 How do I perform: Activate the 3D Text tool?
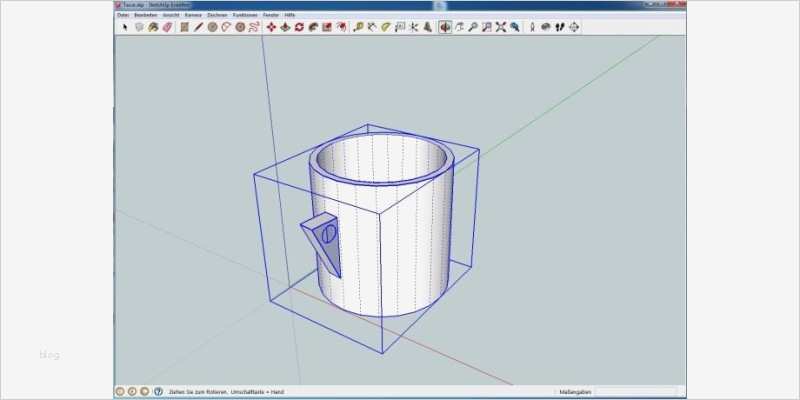pos(427,27)
